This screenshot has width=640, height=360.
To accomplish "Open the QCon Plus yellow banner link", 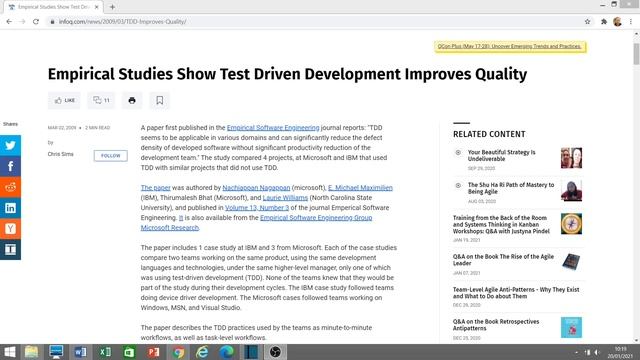I will click(x=510, y=47).
